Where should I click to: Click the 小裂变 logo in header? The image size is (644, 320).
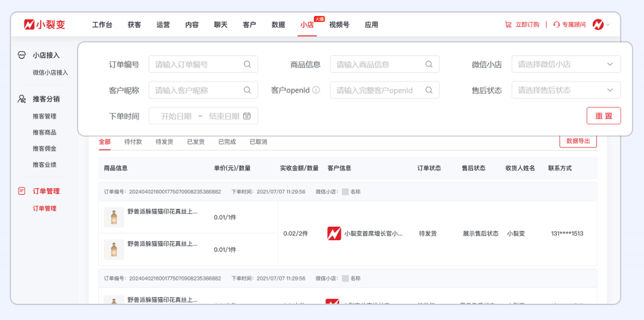pyautogui.click(x=45, y=24)
